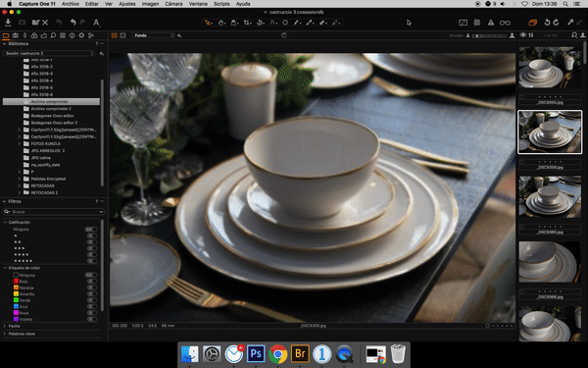The width and height of the screenshot is (588, 368).
Task: Click the add layer plus icon beside Fondo
Action: pos(179,35)
